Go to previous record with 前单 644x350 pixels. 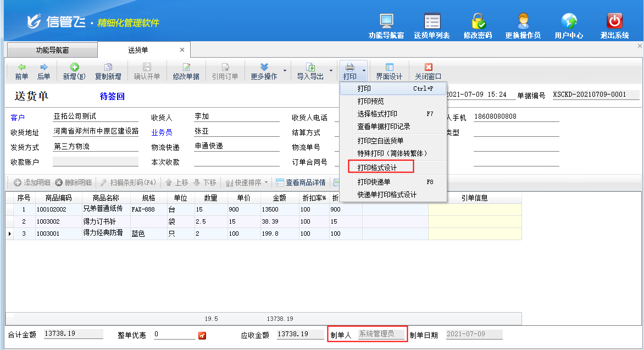pos(21,71)
